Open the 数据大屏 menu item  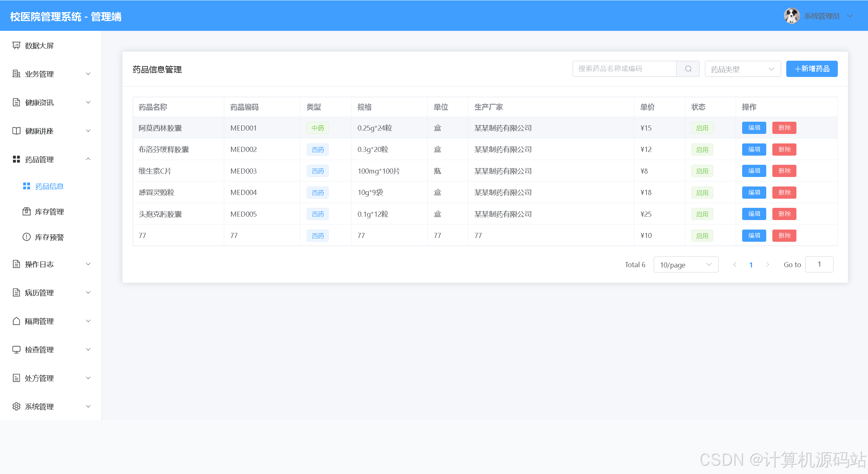tap(51, 45)
